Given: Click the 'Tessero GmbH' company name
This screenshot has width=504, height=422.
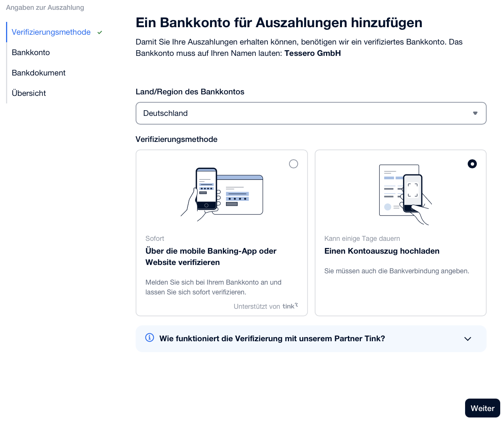Looking at the screenshot, I should click(x=312, y=53).
